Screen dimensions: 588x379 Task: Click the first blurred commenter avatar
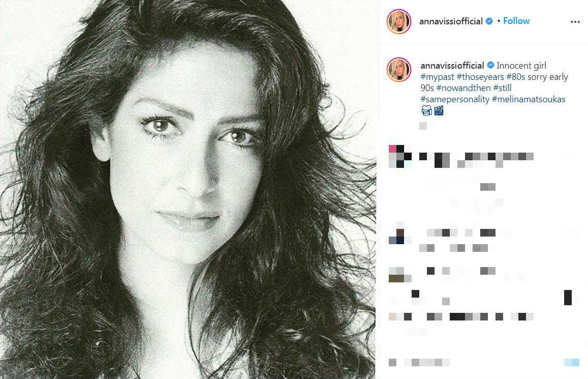pos(400,156)
